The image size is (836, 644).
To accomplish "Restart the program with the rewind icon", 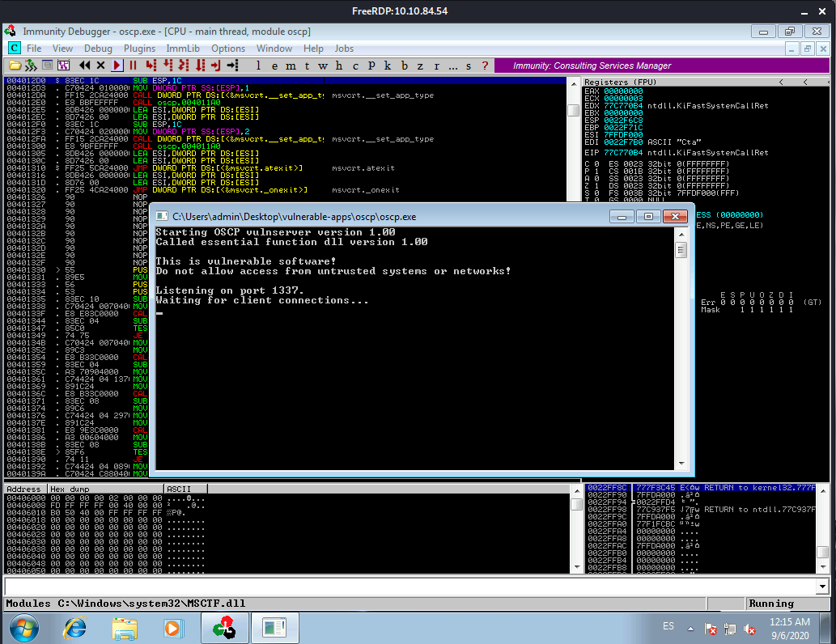I will click(84, 66).
